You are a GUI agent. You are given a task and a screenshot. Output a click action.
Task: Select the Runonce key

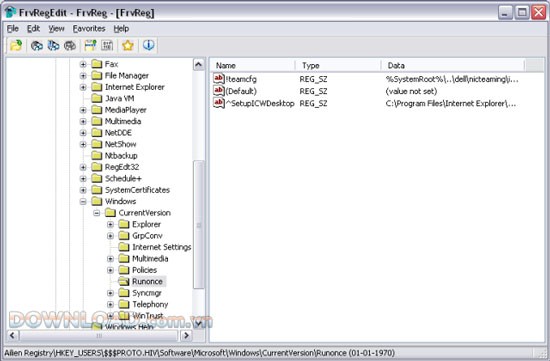click(147, 281)
